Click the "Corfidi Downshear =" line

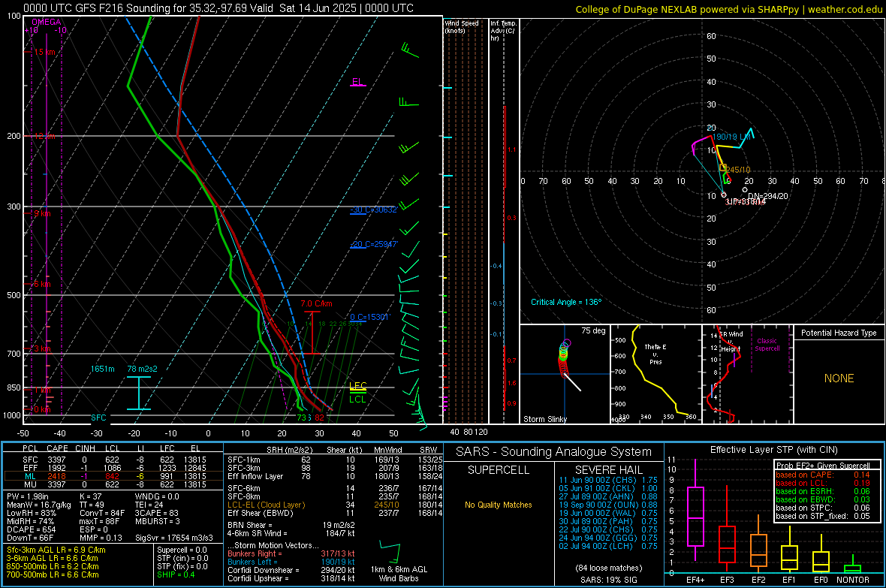point(291,570)
